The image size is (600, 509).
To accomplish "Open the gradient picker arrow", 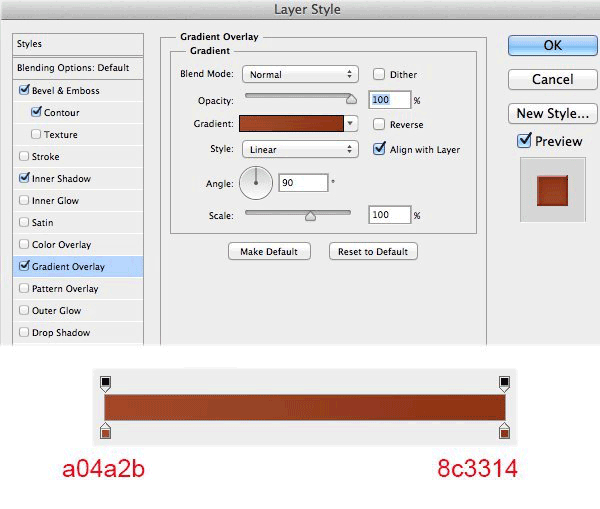I will [350, 124].
